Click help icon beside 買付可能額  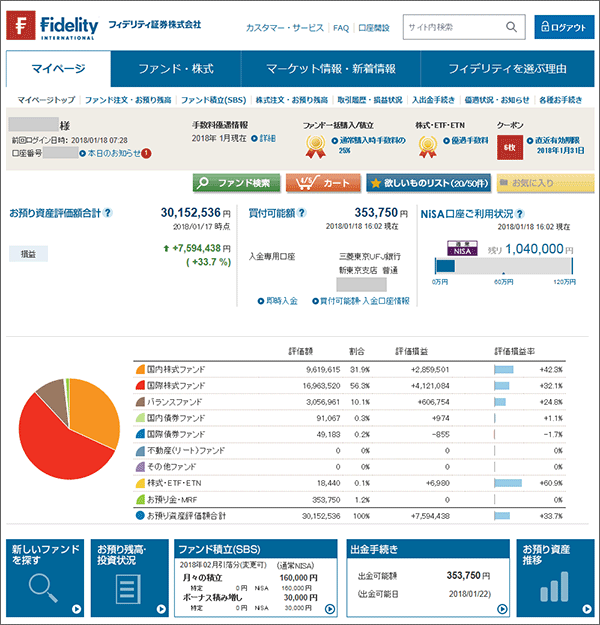point(302,213)
